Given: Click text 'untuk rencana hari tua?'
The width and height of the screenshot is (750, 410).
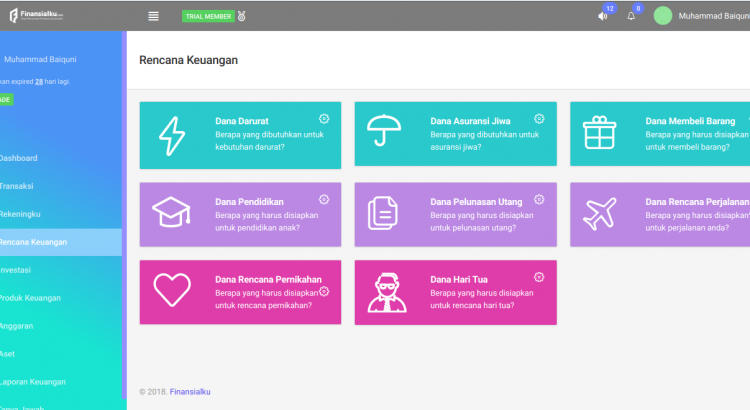Looking at the screenshot, I should click(x=472, y=305).
